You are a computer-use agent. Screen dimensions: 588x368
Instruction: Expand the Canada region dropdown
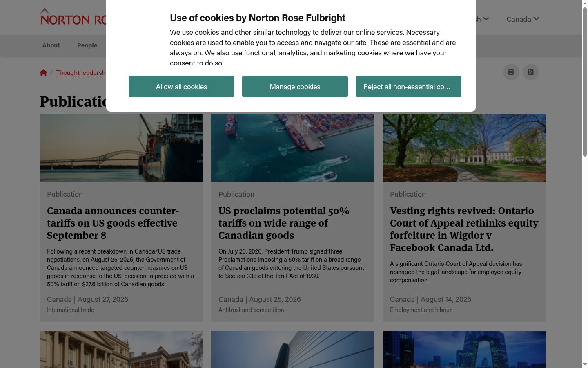[x=523, y=19]
